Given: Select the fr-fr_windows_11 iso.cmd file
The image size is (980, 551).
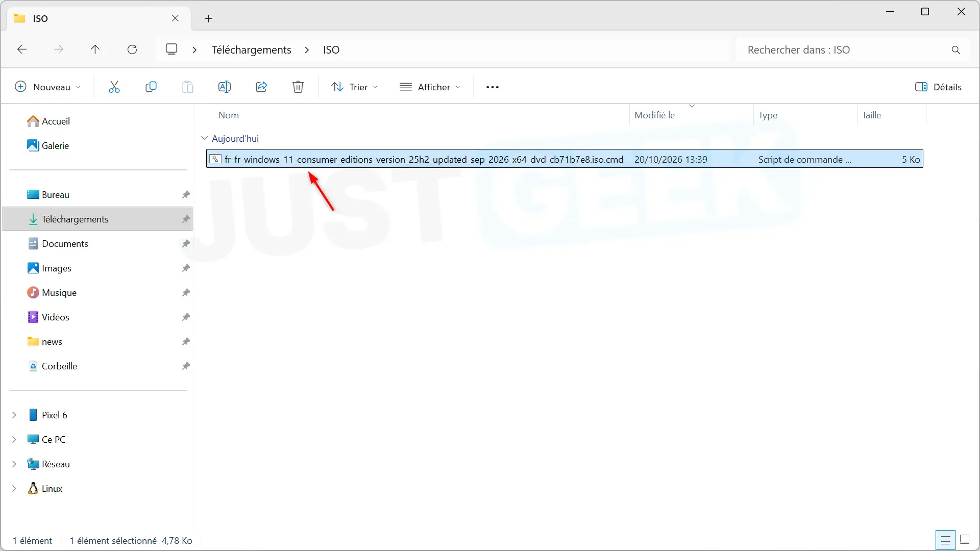Looking at the screenshot, I should point(565,159).
